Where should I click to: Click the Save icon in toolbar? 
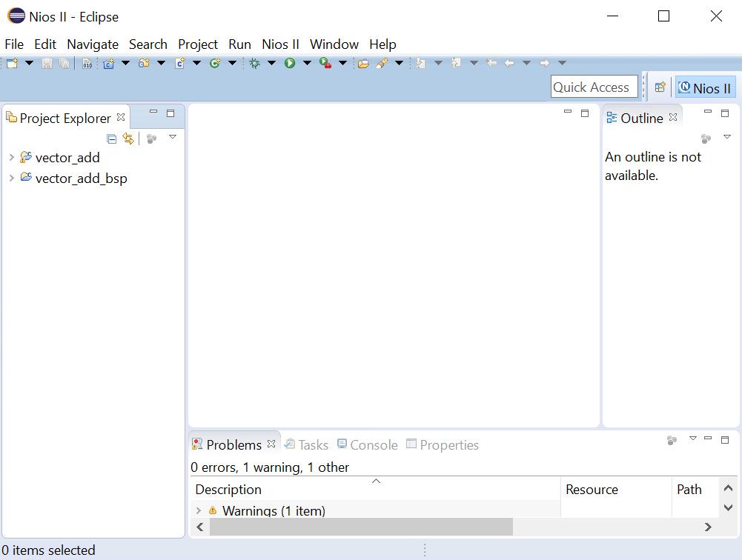[x=47, y=63]
